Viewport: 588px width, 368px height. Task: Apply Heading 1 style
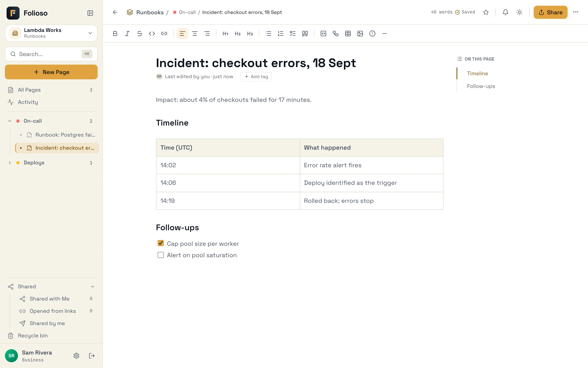pos(225,34)
